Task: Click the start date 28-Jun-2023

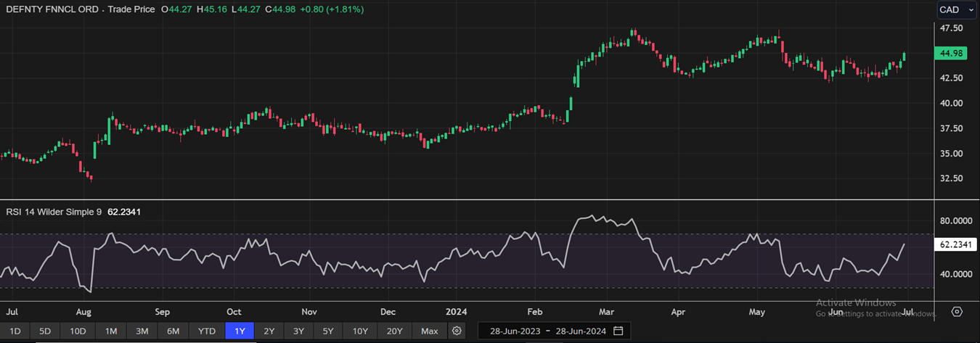Action: pyautogui.click(x=515, y=331)
